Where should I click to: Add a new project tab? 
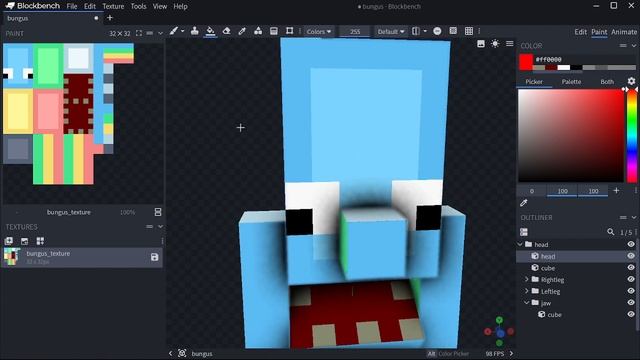click(109, 18)
